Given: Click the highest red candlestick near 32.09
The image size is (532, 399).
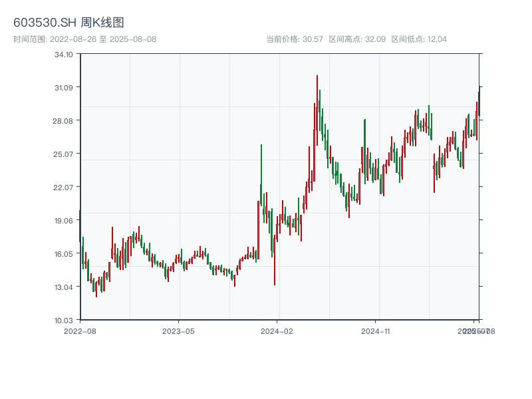Looking at the screenshot, I should [x=317, y=110].
